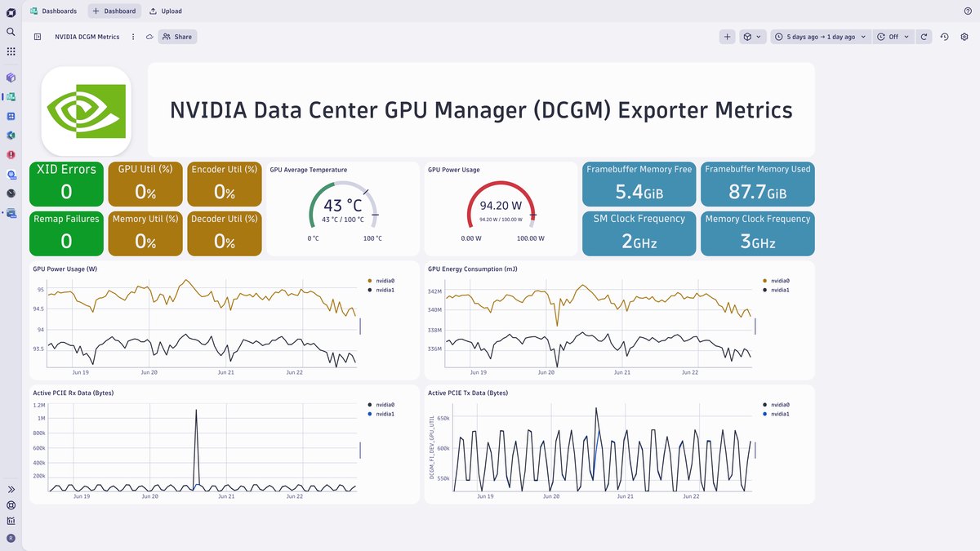Viewport: 980px width, 551px height.
Task: Click the Active PCIE Tx Data (Bytes) title
Action: [x=468, y=393]
